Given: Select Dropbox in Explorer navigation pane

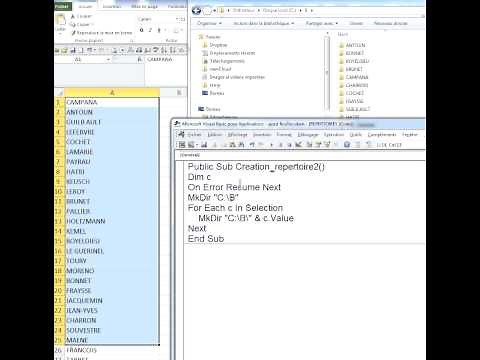Looking at the screenshot, I should tap(215, 45).
